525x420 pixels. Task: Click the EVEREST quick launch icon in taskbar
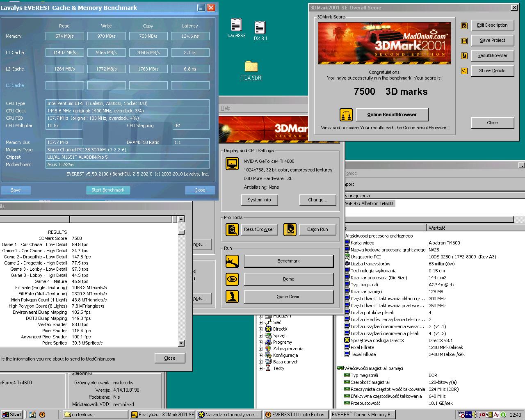pos(42,415)
